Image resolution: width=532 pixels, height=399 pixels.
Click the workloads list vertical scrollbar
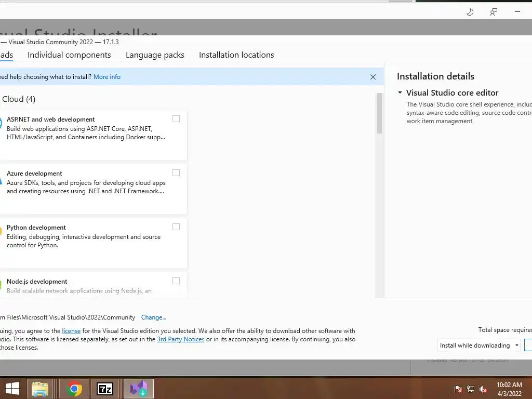coord(379,113)
